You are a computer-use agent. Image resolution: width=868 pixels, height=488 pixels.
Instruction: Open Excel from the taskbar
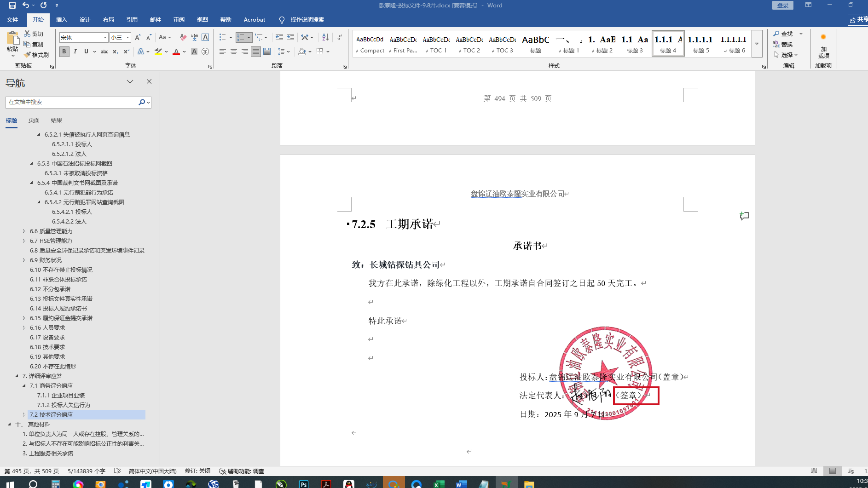click(439, 483)
